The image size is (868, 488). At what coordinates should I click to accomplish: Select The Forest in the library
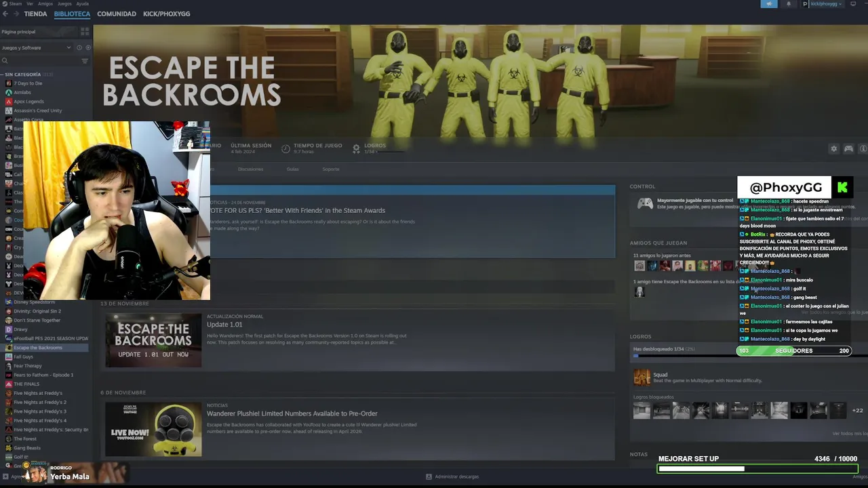point(25,439)
